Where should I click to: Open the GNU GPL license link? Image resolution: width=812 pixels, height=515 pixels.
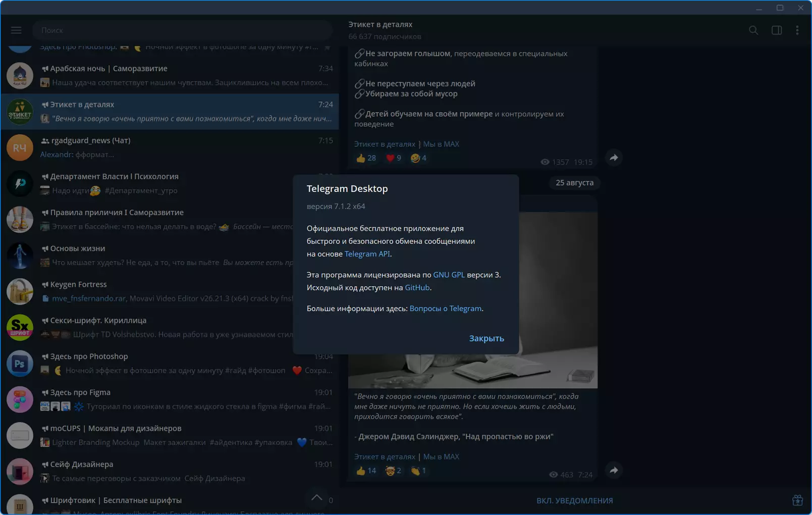pyautogui.click(x=449, y=275)
